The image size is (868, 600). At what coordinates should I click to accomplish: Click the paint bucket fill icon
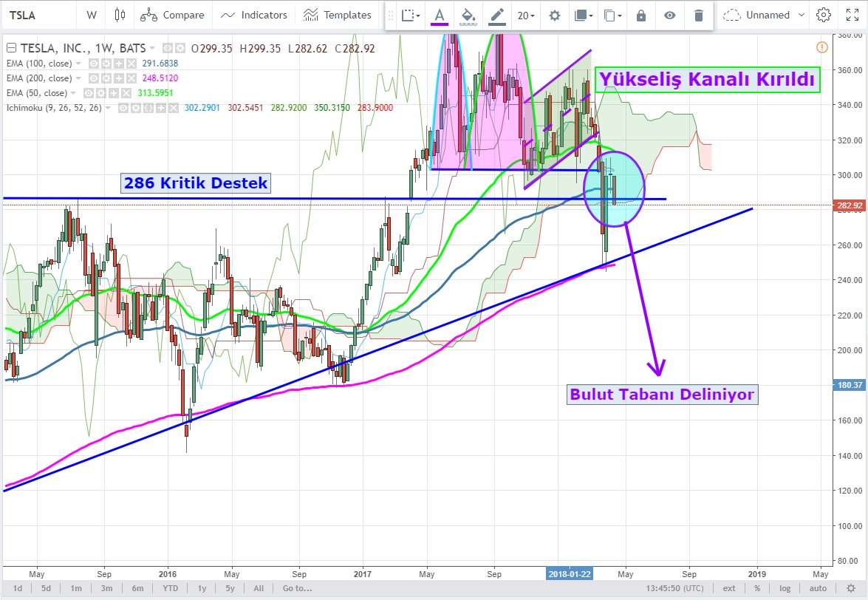[468, 16]
